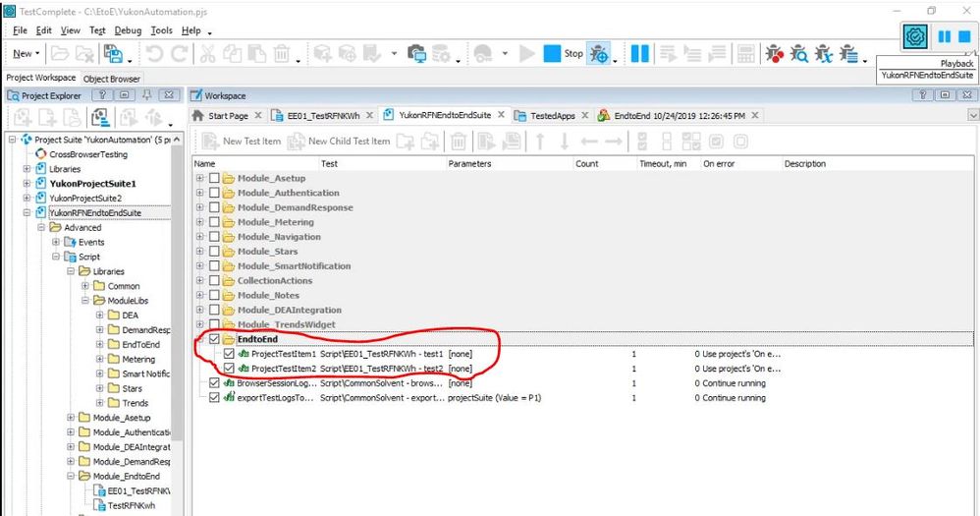Click the Run play arrow icon
Screen dimensions: 980x516
pos(527,53)
